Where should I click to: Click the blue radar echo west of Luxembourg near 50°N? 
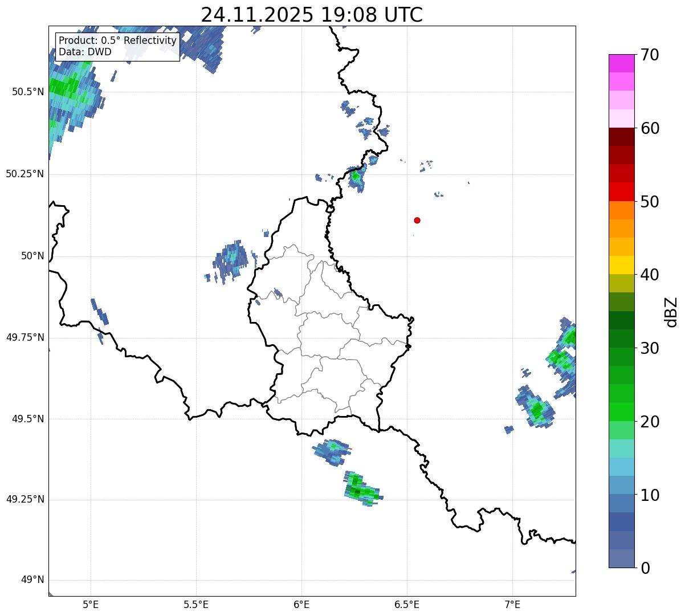231,261
